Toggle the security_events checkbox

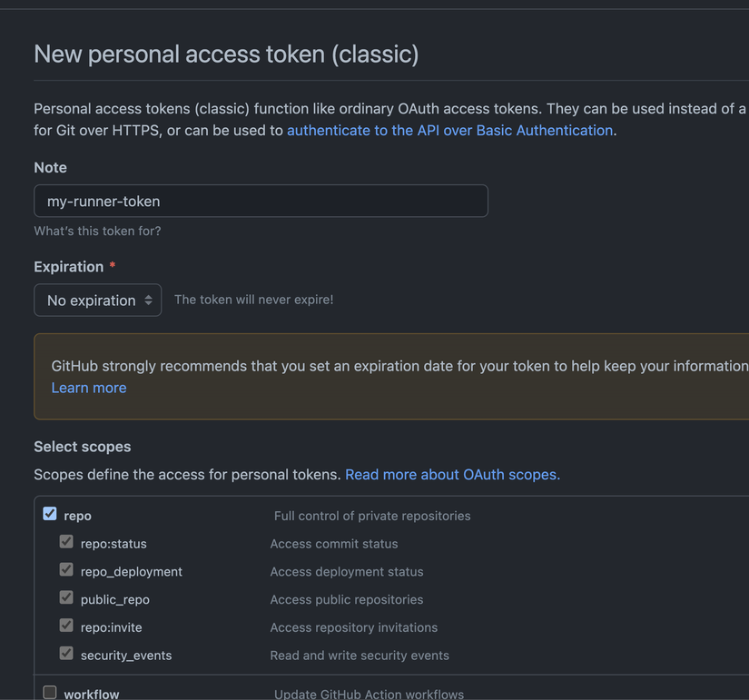[x=66, y=654]
